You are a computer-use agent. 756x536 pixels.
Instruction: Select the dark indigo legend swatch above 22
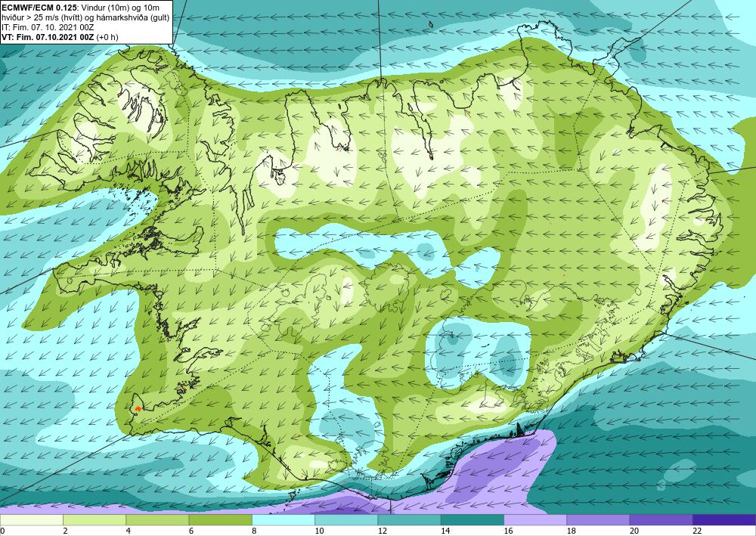click(724, 520)
